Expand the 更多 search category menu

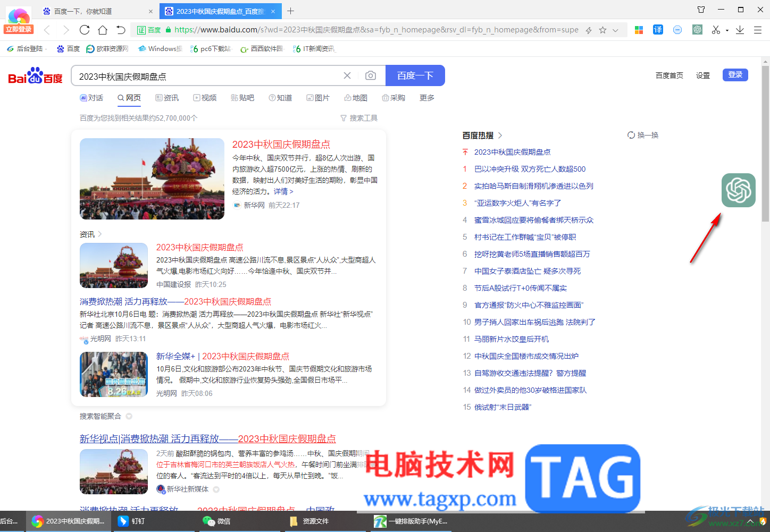(x=427, y=98)
